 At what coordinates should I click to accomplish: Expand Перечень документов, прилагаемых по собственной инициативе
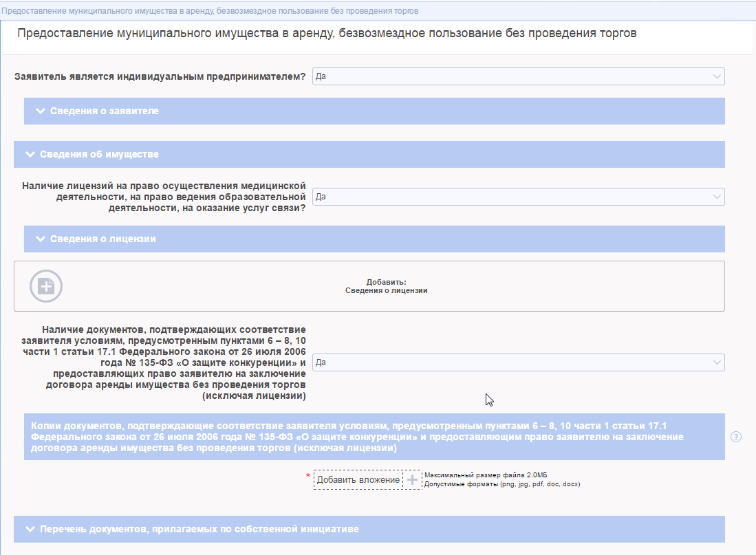tap(199, 530)
